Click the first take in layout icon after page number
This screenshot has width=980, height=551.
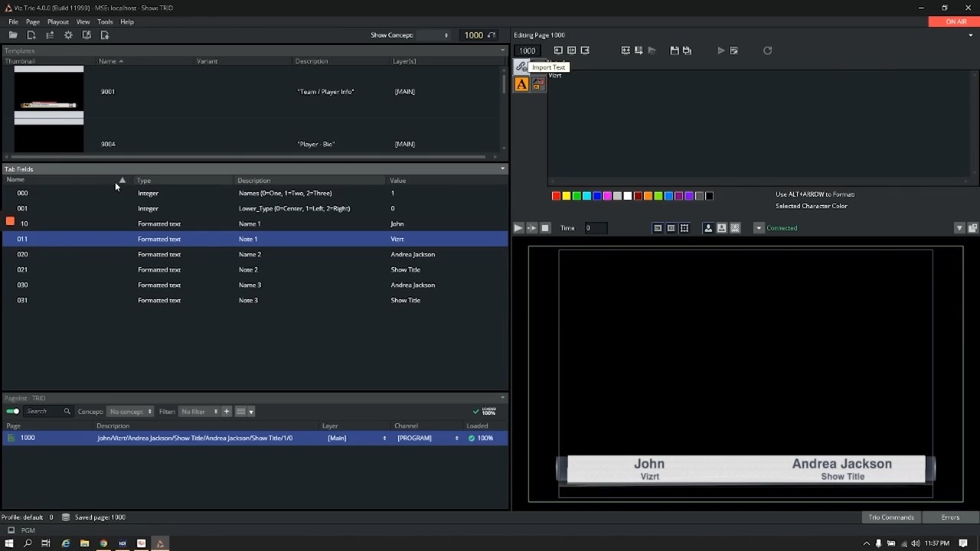[558, 51]
